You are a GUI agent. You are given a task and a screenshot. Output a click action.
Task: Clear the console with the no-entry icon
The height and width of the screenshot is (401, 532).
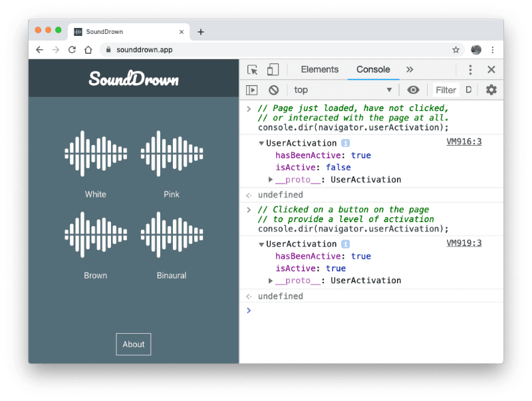click(273, 89)
